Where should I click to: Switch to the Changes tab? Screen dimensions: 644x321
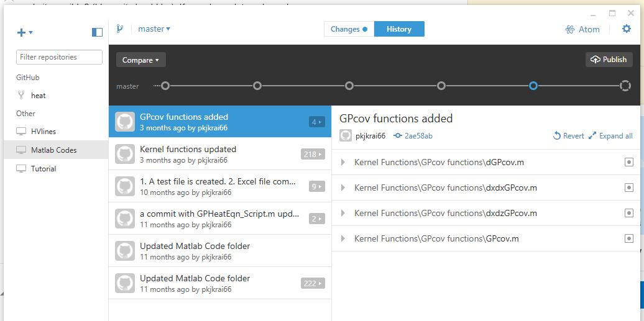(x=349, y=29)
